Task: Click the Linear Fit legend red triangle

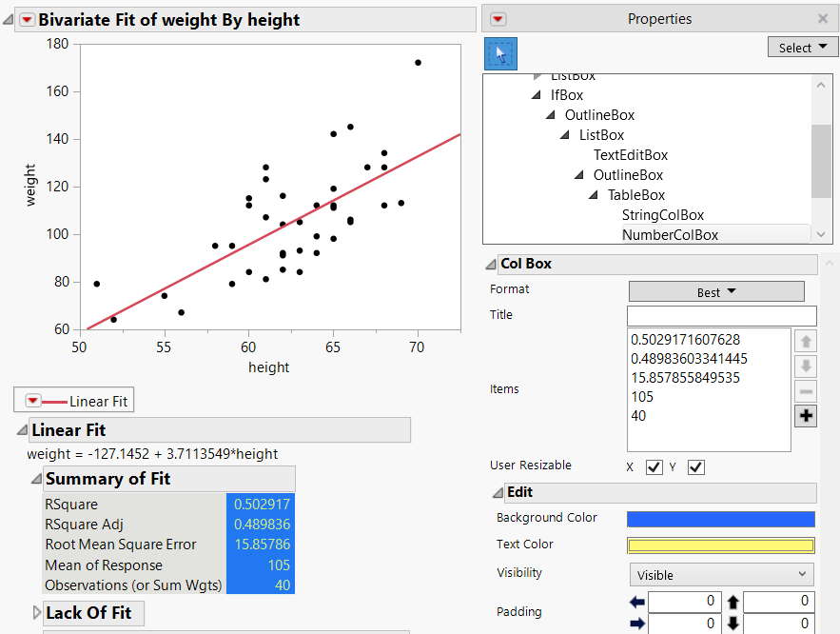Action: tap(34, 401)
